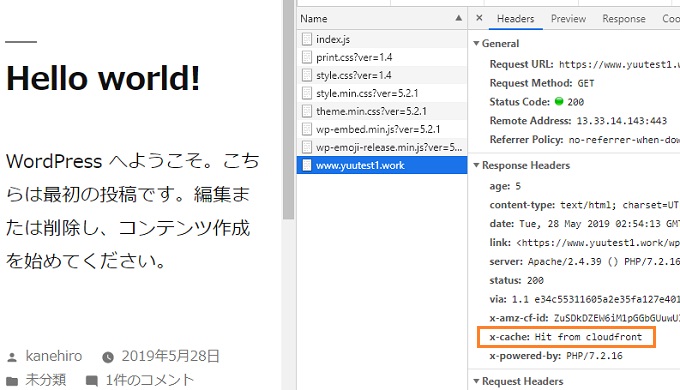Viewport: 680px width, 390px height.
Task: Click the x-cache Hit from cloudfront header
Action: 566,337
